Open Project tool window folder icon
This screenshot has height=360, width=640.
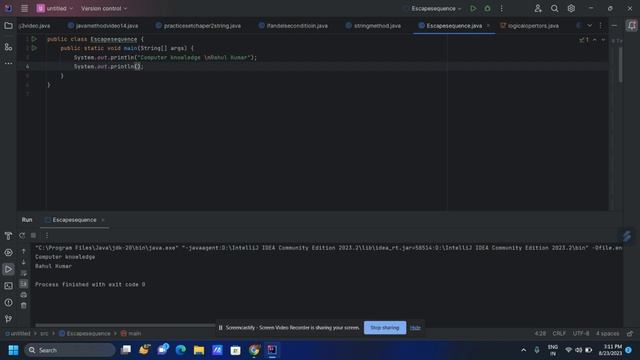[x=8, y=26]
